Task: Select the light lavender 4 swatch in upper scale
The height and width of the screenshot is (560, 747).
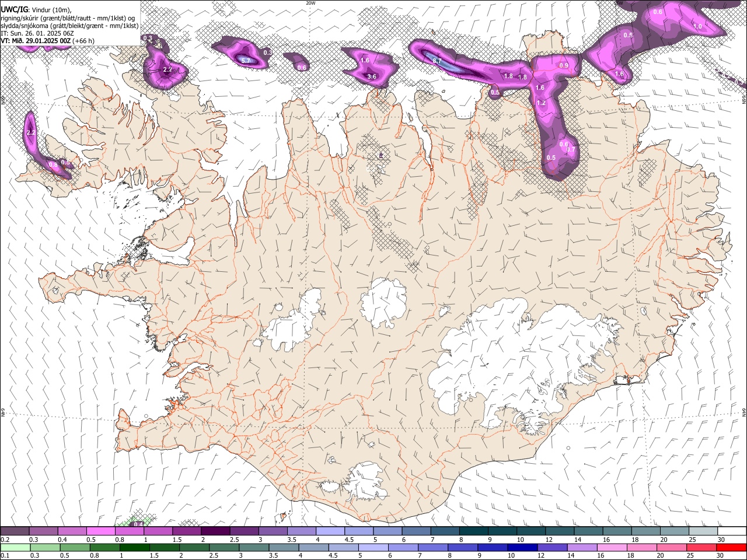Action: 330,531
